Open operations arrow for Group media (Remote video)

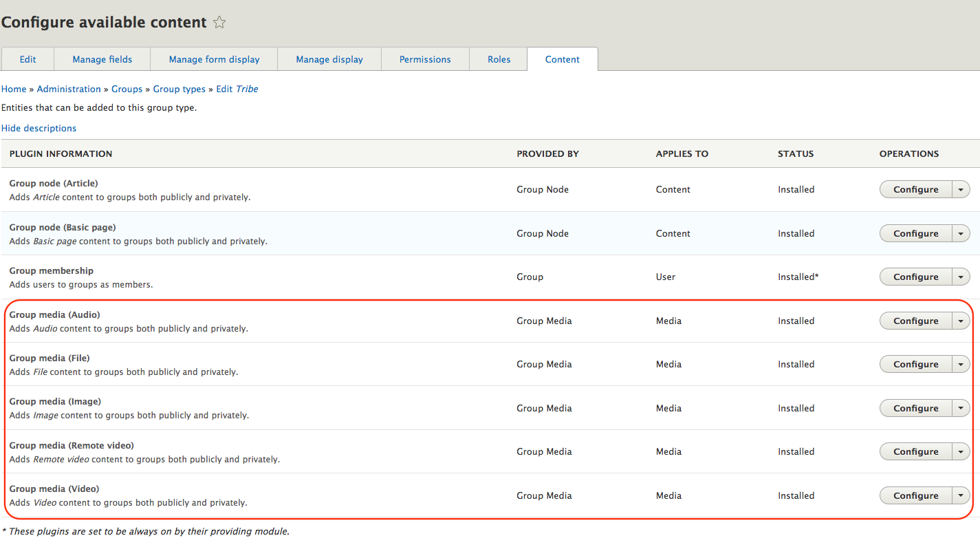point(961,451)
